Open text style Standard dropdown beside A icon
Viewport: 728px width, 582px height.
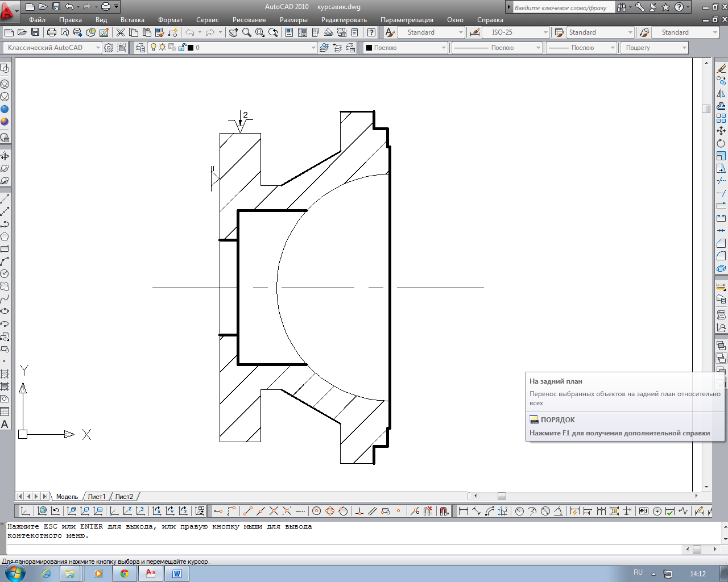click(x=461, y=32)
